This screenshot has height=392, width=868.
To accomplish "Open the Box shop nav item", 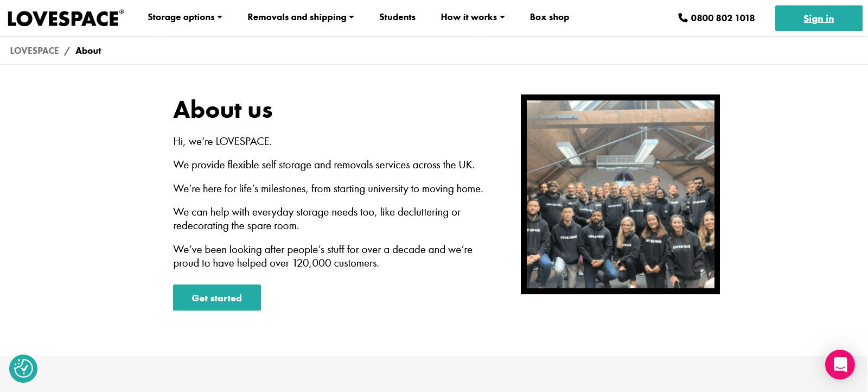I will click(x=549, y=17).
